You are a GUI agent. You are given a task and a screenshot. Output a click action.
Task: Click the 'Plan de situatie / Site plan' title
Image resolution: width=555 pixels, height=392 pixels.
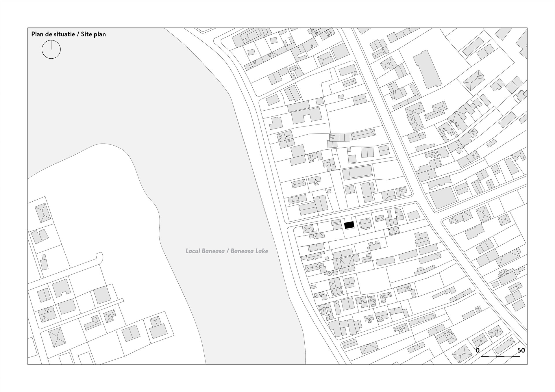click(69, 34)
